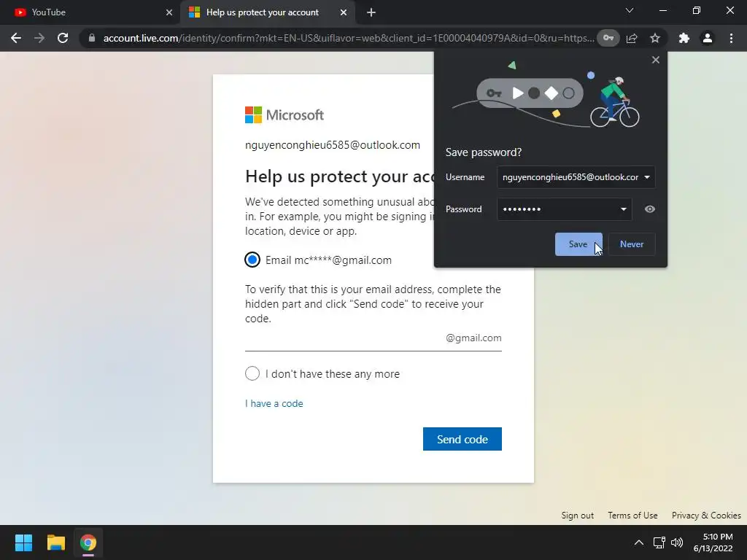The width and height of the screenshot is (747, 560).
Task: Click the address bar URL
Action: click(x=349, y=38)
